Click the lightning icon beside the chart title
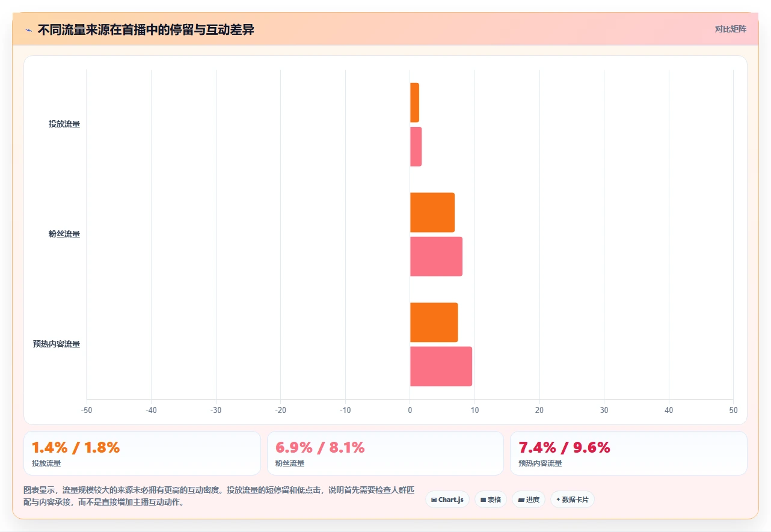The image size is (771, 532). pyautogui.click(x=28, y=30)
